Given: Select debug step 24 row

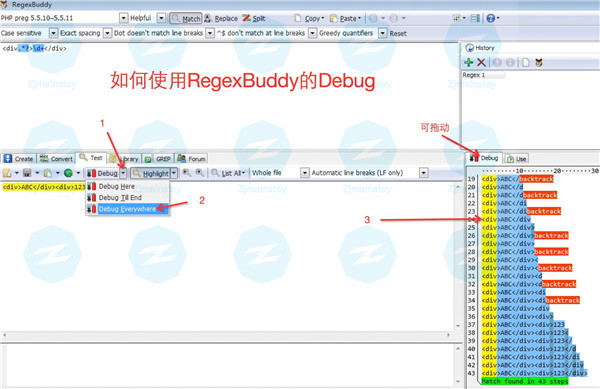Looking at the screenshot, I should [x=506, y=220].
